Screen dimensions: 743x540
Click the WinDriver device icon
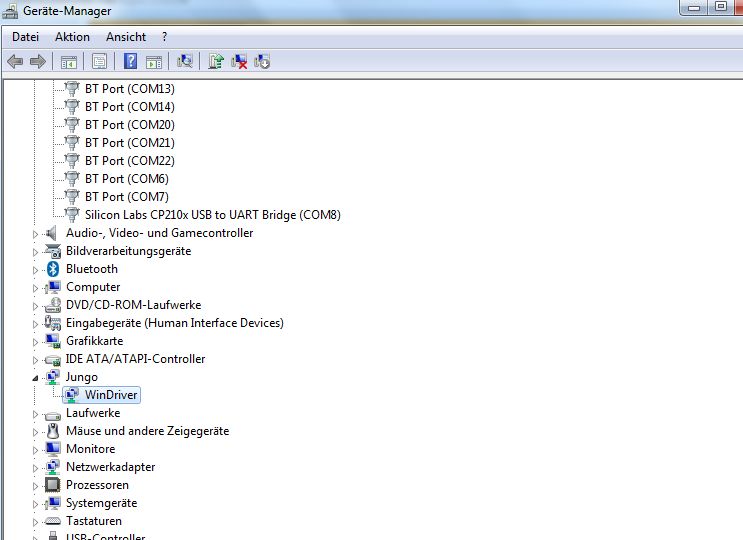click(72, 395)
